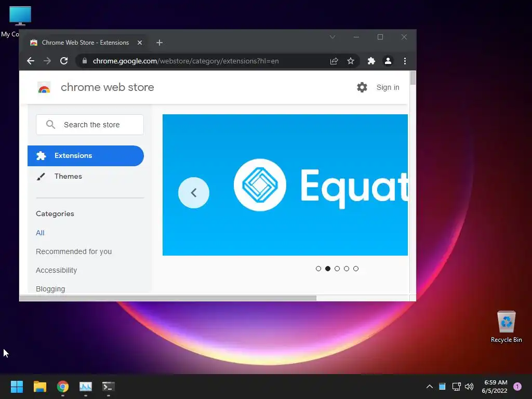Bookmark this tab with the star icon
This screenshot has height=399, width=532.
351,61
